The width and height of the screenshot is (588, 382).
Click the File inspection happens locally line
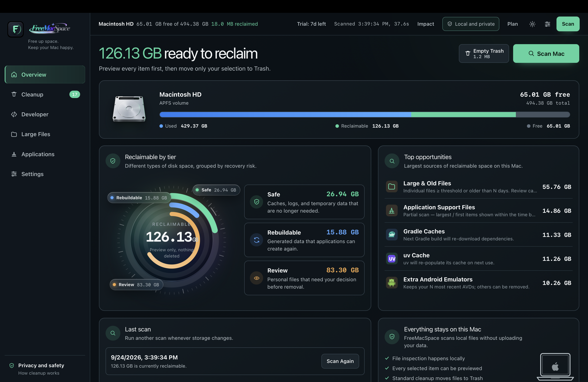tap(425, 358)
